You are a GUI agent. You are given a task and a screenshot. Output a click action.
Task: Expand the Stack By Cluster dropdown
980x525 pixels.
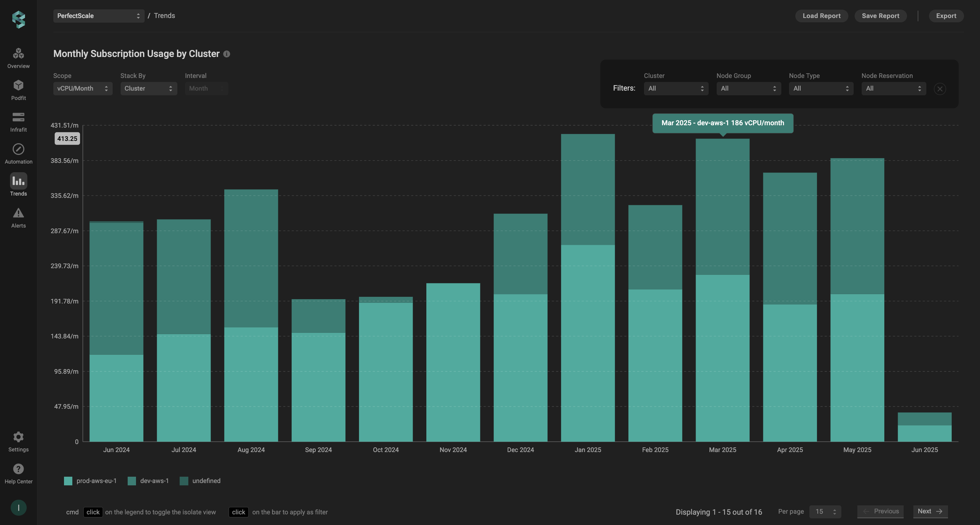(x=148, y=89)
